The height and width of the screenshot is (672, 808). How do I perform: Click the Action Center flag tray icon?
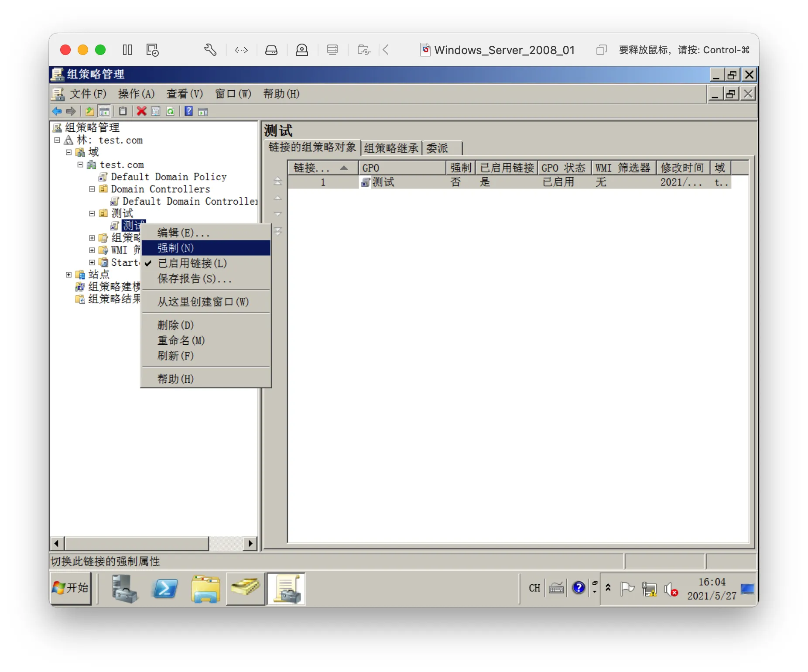[627, 589]
